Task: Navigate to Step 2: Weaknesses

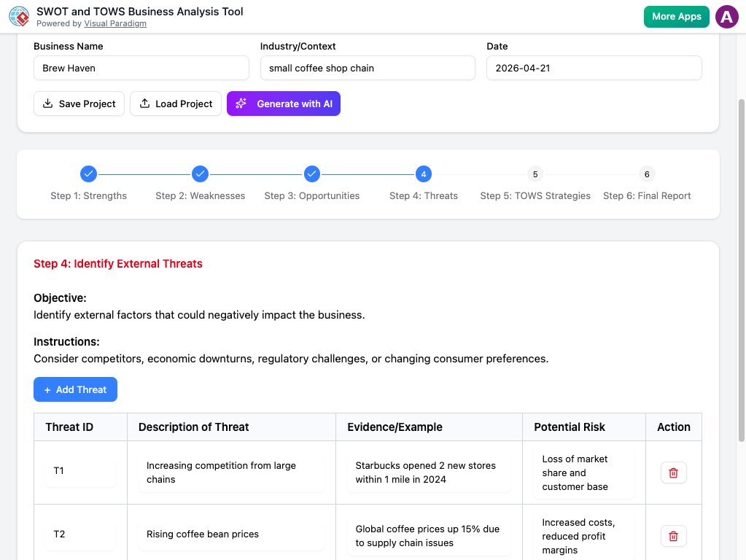Action: (200, 174)
